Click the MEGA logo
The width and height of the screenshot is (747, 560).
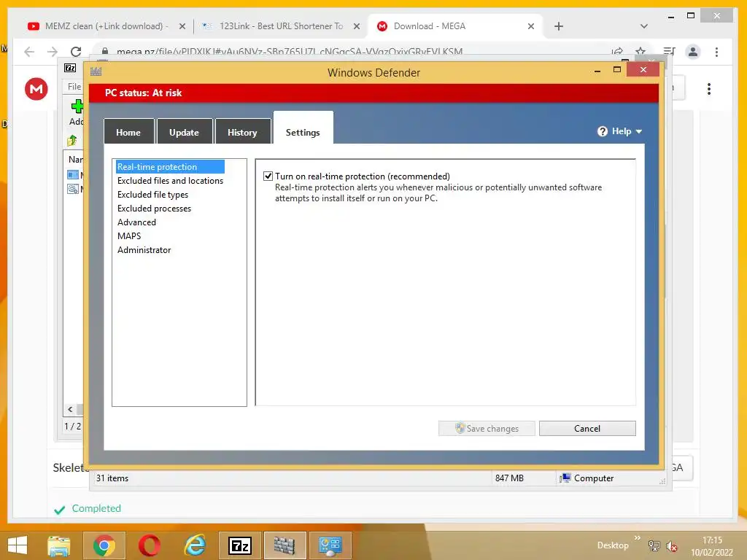36,88
